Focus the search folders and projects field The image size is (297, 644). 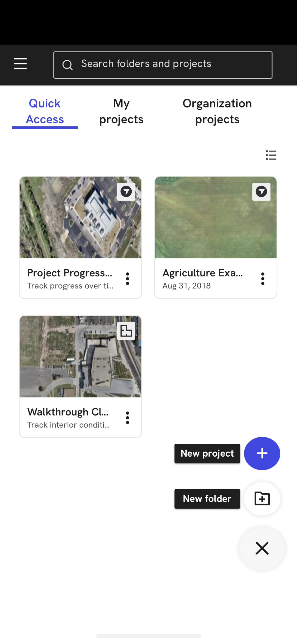coord(170,64)
